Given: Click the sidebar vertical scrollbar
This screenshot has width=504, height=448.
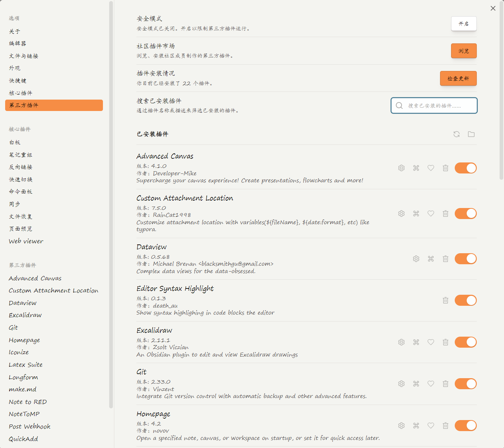Looking at the screenshot, I should [111, 205].
